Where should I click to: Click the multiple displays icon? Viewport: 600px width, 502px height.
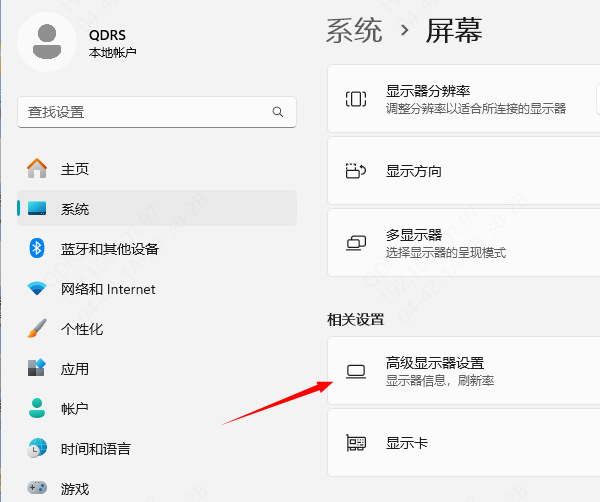pos(356,243)
